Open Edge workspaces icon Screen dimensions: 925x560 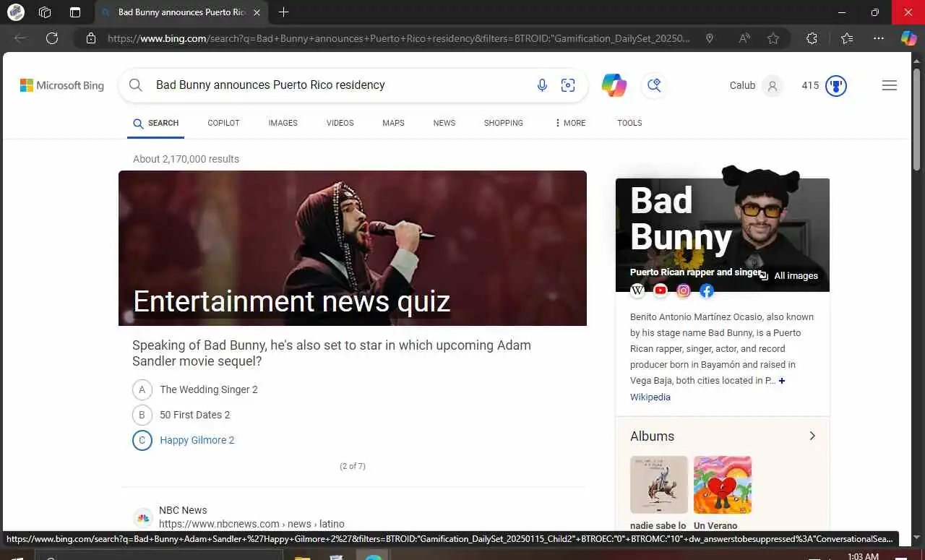(x=45, y=12)
